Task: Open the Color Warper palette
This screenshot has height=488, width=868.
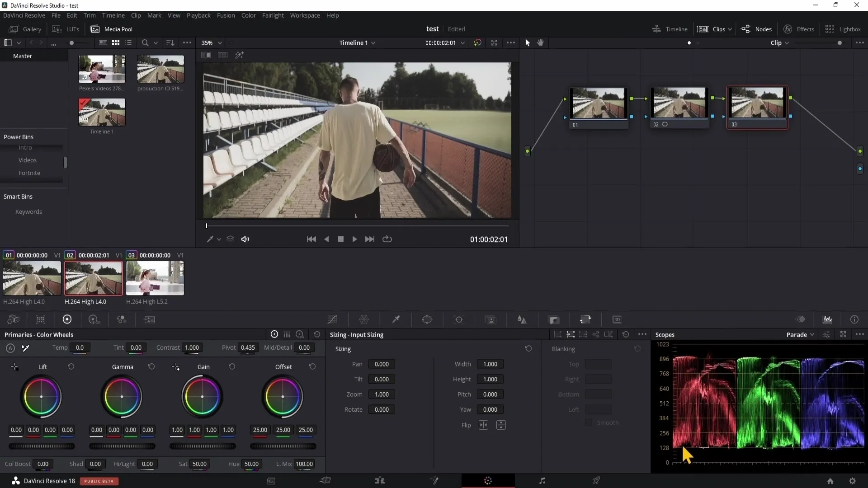Action: pyautogui.click(x=364, y=320)
